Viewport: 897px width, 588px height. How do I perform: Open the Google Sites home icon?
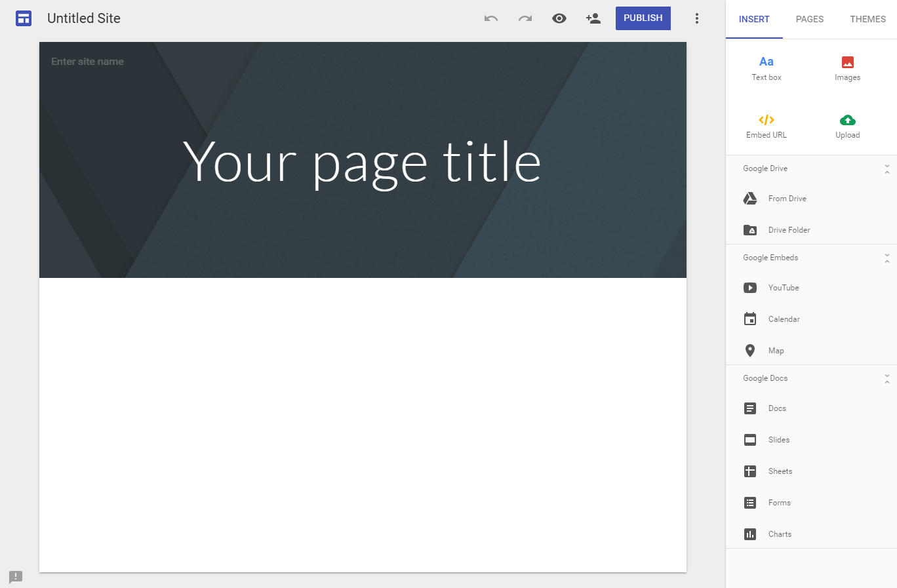coord(24,18)
